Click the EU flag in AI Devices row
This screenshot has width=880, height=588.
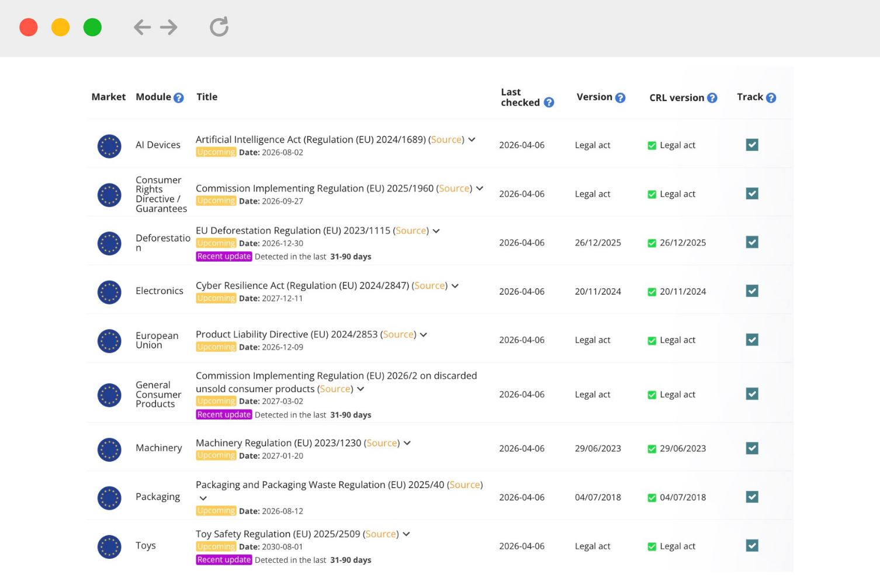tap(109, 146)
